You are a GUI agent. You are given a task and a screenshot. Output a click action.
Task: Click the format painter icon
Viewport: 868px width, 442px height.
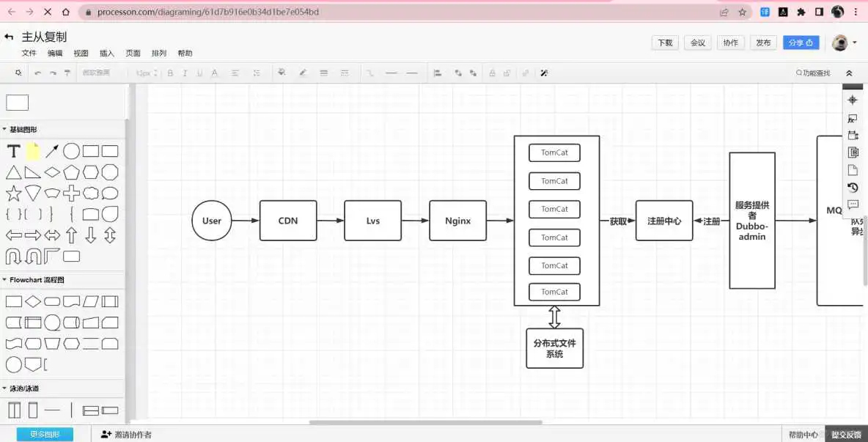[67, 73]
